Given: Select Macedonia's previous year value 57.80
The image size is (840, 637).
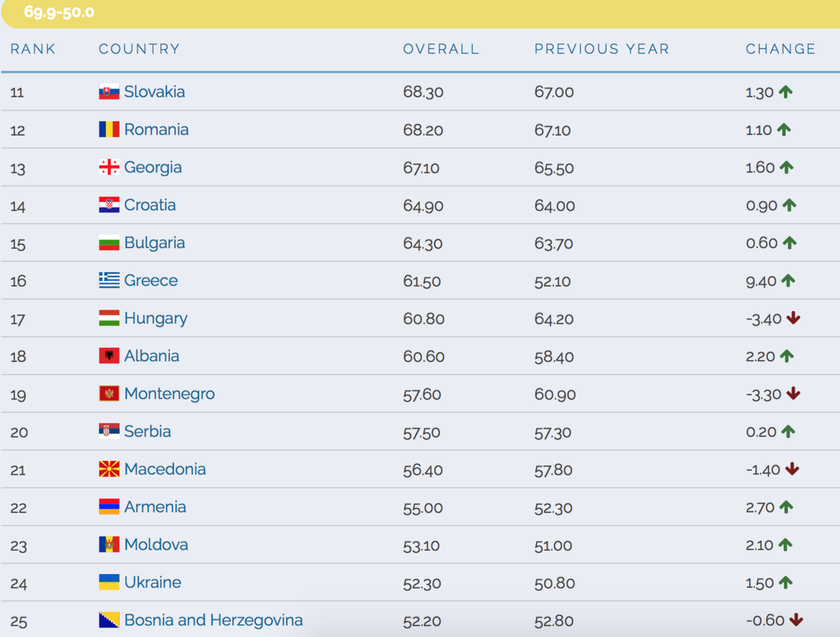Looking at the screenshot, I should (553, 470).
